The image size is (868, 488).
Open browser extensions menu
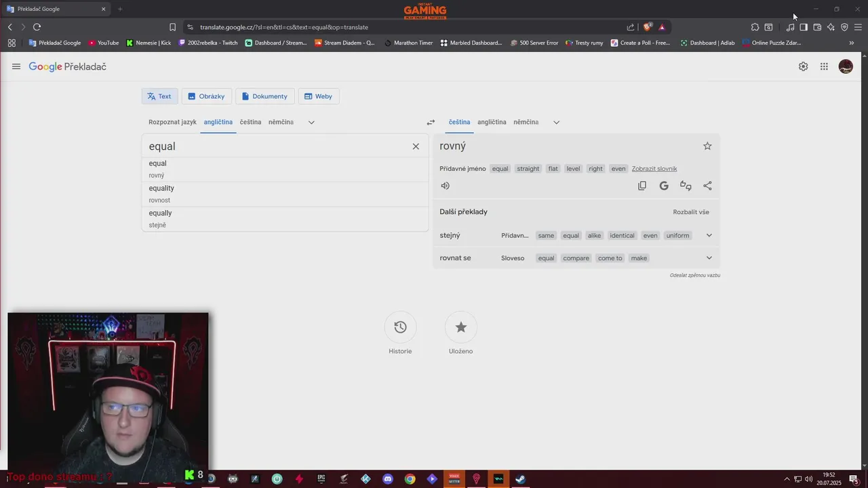coord(755,27)
